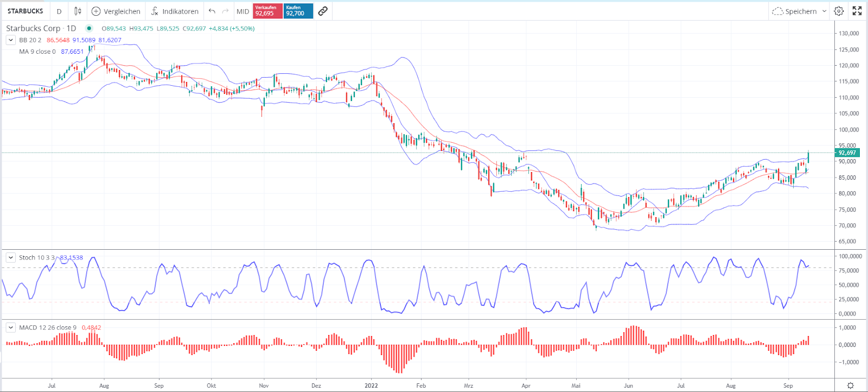Click the BB value 86,5648
The width and height of the screenshot is (868, 392).
pyautogui.click(x=58, y=40)
